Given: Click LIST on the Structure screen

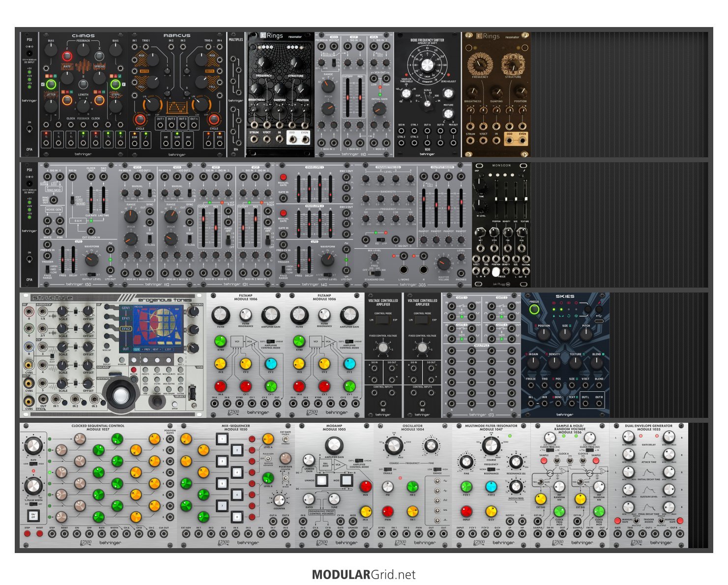Looking at the screenshot, I should tap(168, 349).
